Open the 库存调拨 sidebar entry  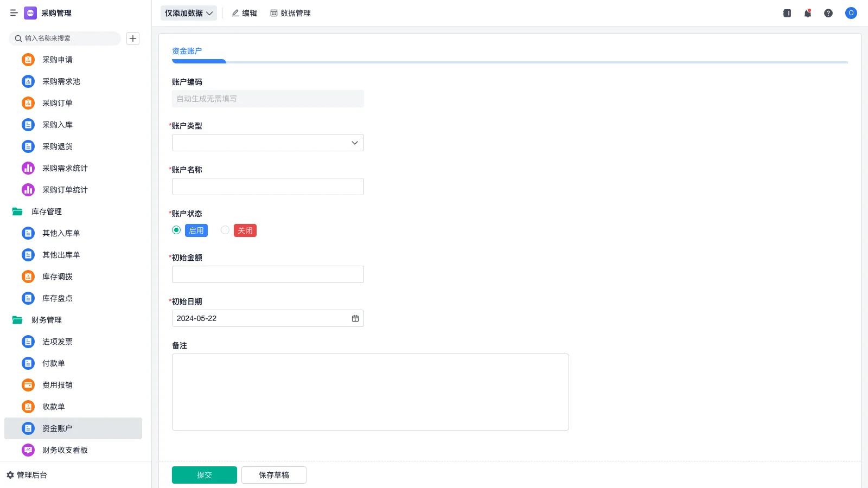click(73, 277)
